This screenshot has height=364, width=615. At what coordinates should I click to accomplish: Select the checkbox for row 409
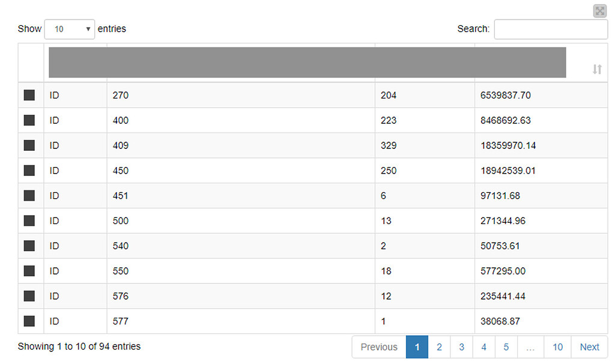pyautogui.click(x=29, y=145)
